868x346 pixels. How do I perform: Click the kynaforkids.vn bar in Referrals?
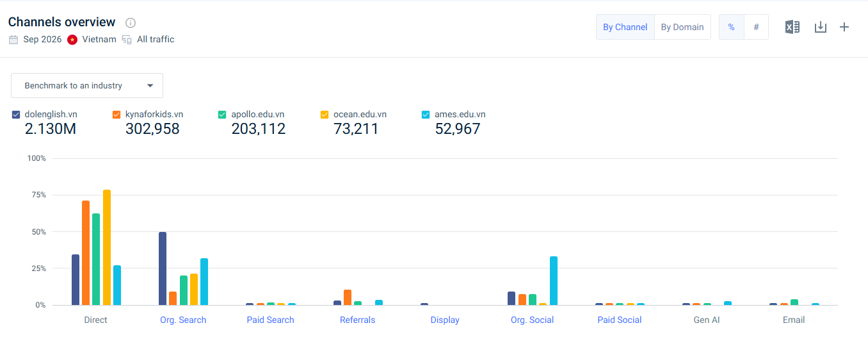(x=348, y=297)
